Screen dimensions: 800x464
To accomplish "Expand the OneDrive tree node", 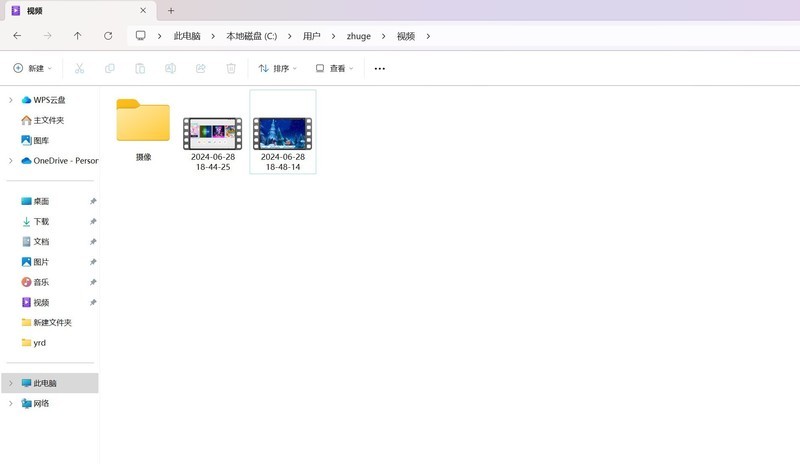I will 11,161.
